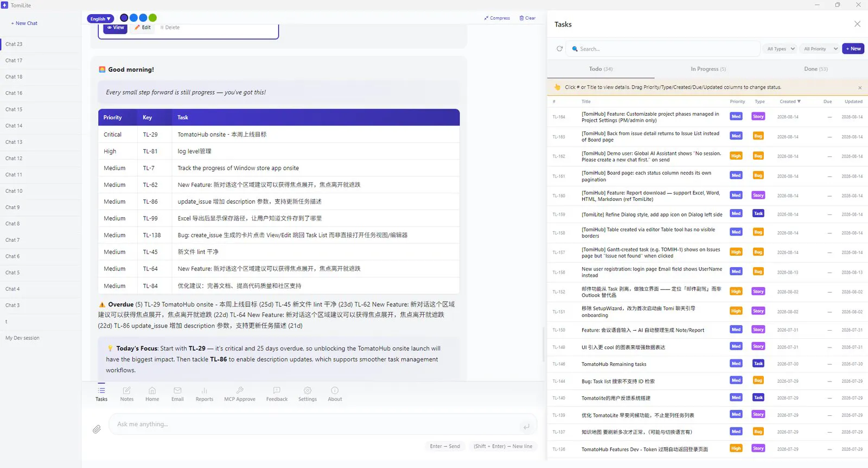Open the English language dropdown

point(100,18)
